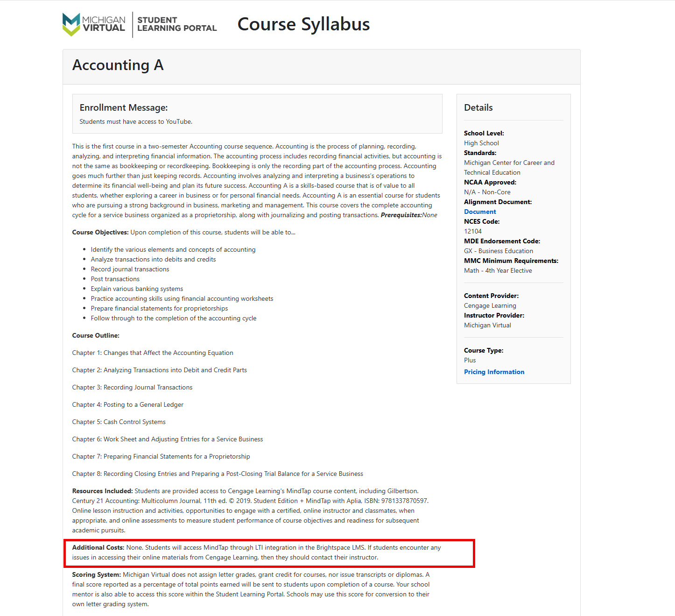The height and width of the screenshot is (616, 675).
Task: Click objective 'Follow through to the completion'
Action: pos(174,318)
